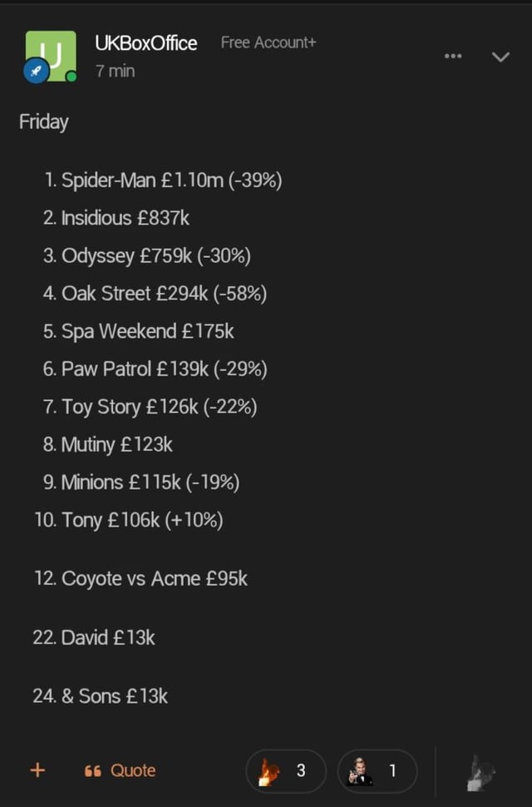Viewport: 532px width, 807px height.
Task: Select the Spider-Man £1.10m list entry
Action: point(163,181)
